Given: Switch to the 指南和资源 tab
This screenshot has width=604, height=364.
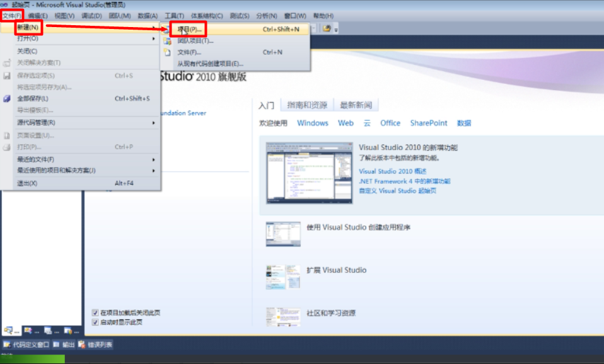Looking at the screenshot, I should [307, 105].
